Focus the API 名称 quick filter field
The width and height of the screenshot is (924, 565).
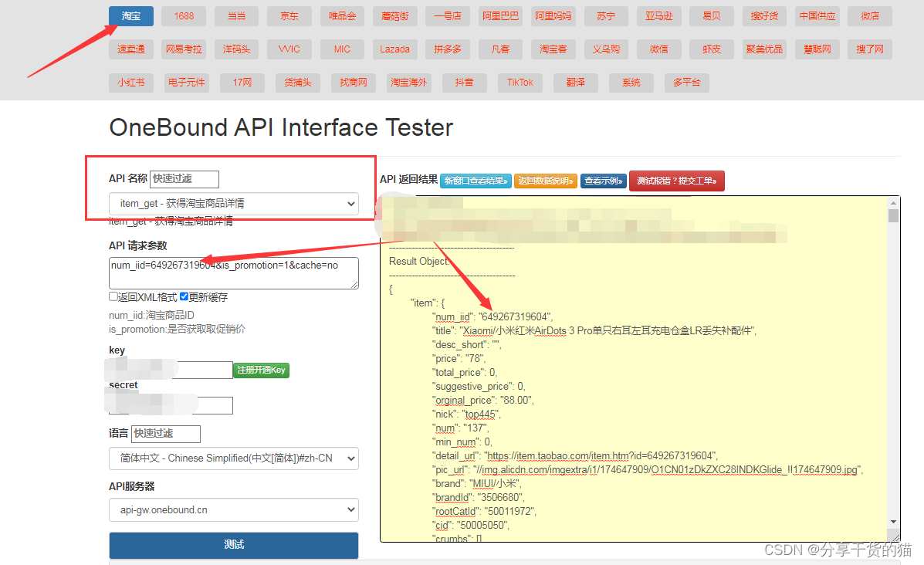(184, 179)
